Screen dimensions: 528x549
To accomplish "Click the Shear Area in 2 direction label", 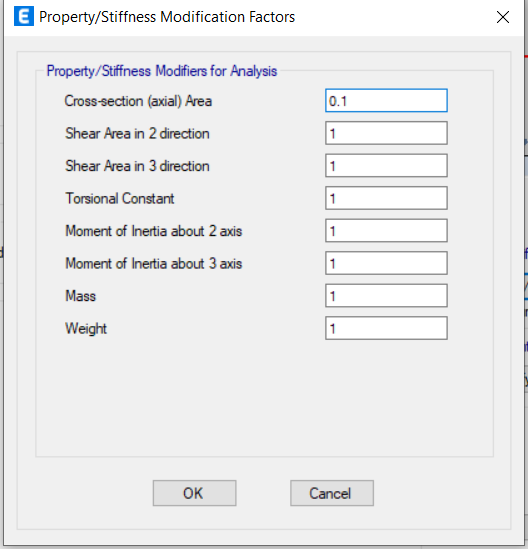I will pos(137,134).
